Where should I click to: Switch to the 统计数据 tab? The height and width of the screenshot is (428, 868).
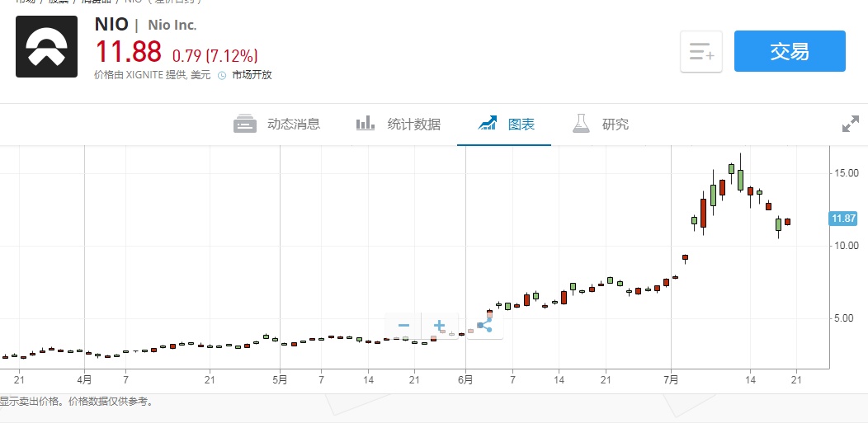[x=399, y=125]
